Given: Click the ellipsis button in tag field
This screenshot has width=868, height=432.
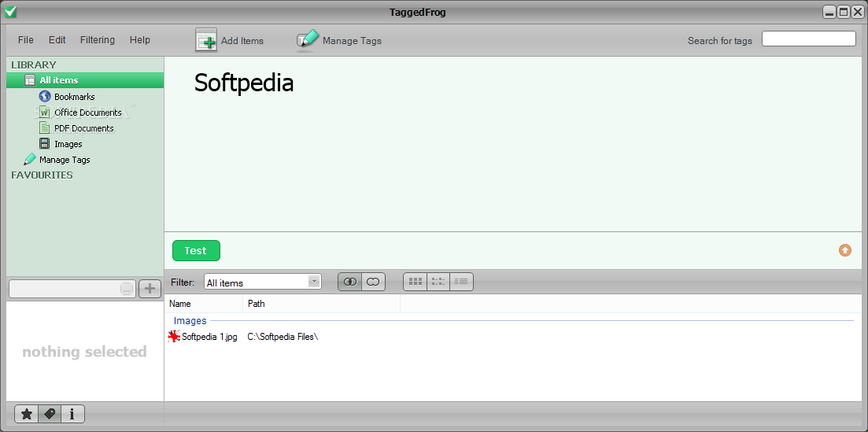Looking at the screenshot, I should pyautogui.click(x=127, y=289).
